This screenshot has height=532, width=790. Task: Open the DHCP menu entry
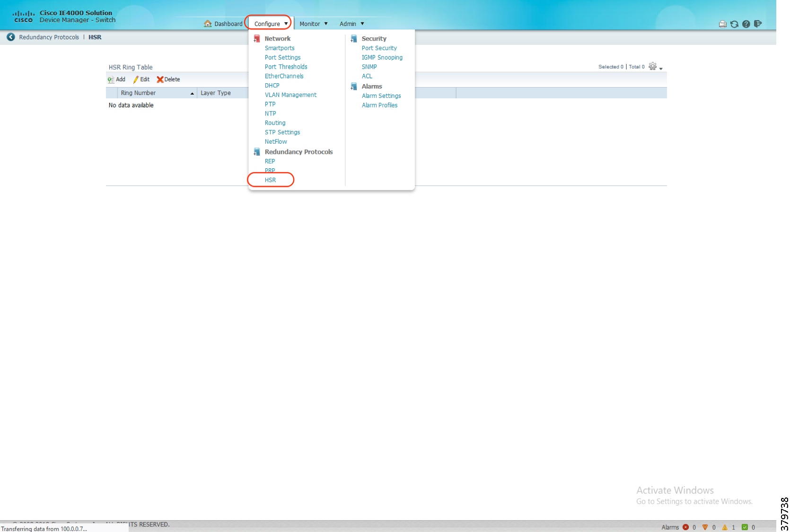(272, 86)
